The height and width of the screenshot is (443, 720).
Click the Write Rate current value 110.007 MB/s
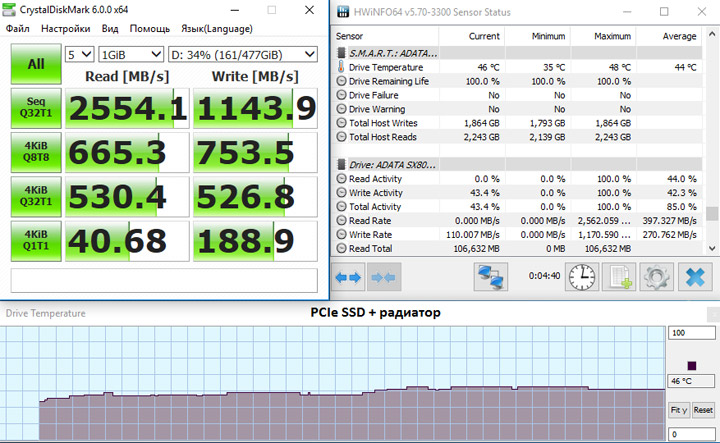(472, 235)
